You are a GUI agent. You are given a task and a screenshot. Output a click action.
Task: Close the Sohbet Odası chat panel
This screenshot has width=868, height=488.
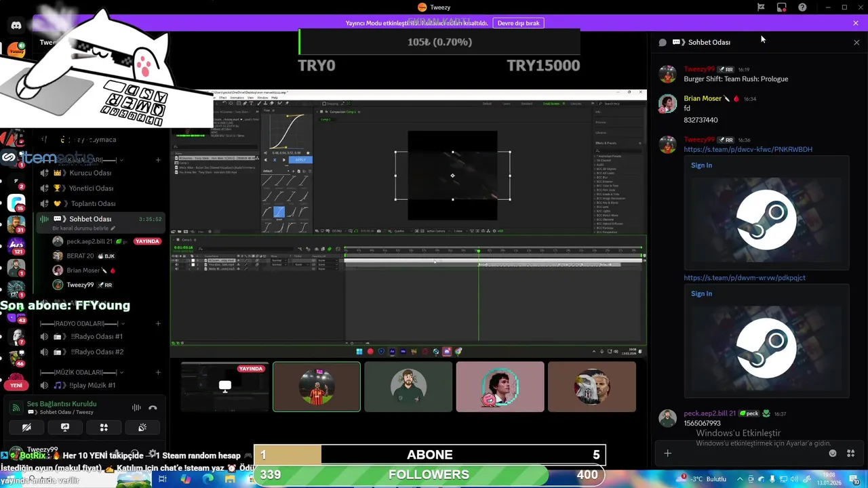point(856,42)
